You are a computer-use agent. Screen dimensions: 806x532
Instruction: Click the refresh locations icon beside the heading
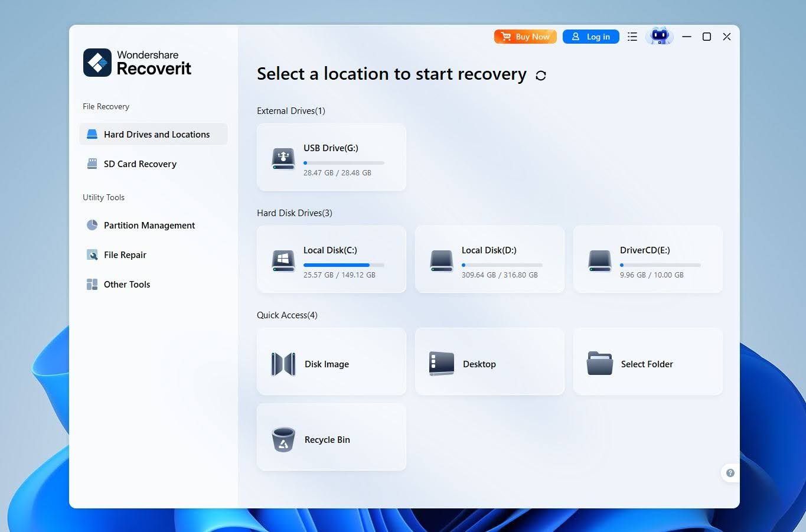coord(541,76)
